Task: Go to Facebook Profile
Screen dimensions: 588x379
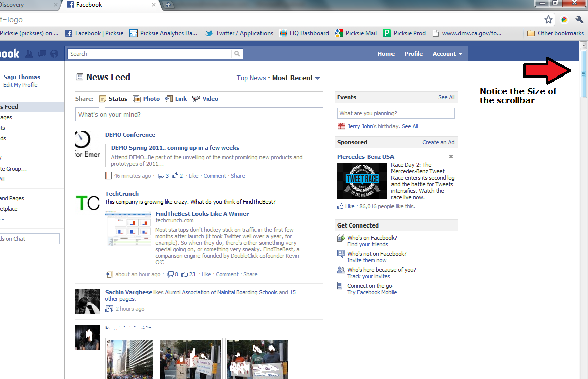Action: 413,54
